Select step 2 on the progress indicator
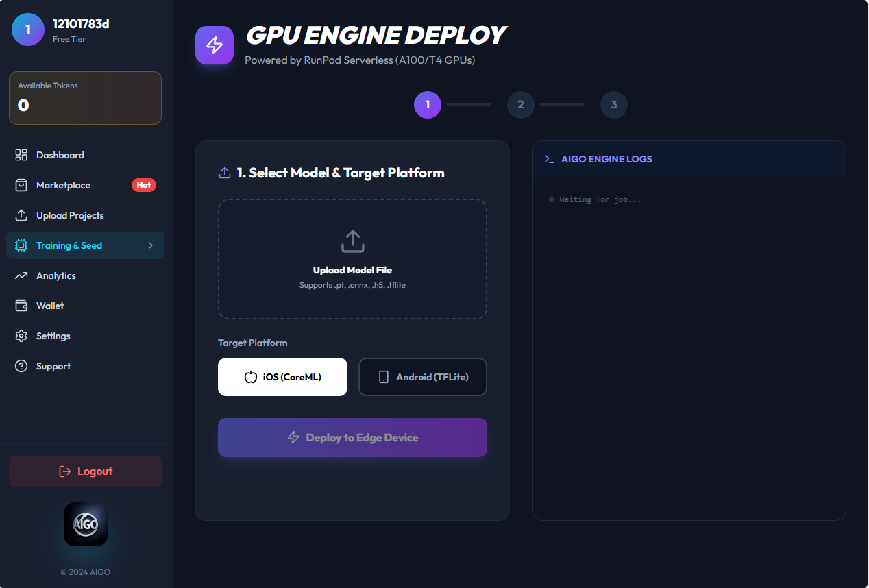This screenshot has width=869, height=588. coord(520,105)
